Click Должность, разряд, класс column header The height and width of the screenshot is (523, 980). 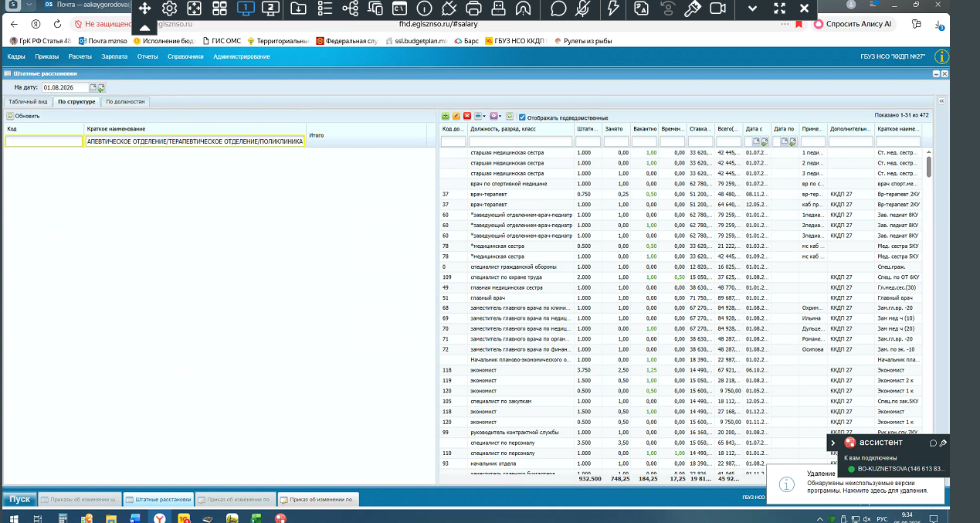[x=521, y=129]
